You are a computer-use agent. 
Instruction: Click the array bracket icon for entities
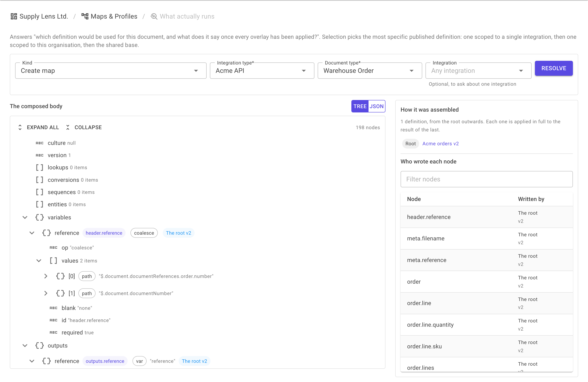click(x=40, y=204)
